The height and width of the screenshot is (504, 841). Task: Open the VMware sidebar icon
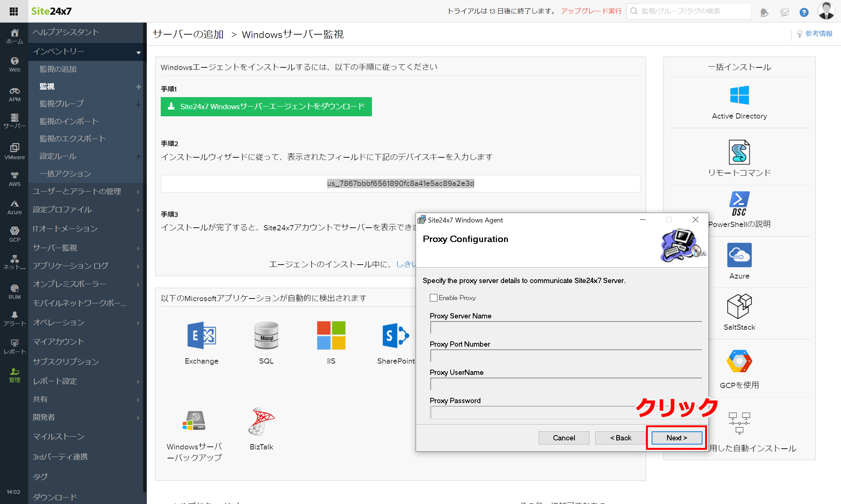tap(14, 151)
